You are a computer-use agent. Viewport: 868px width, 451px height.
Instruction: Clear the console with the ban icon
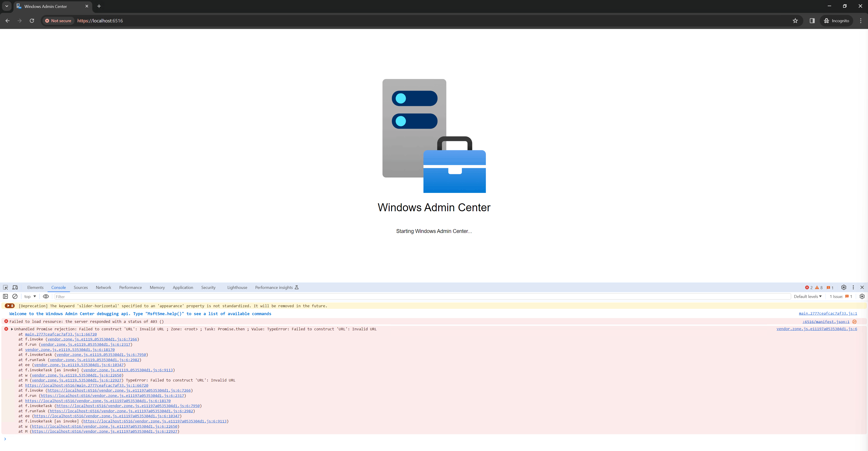(x=15, y=297)
